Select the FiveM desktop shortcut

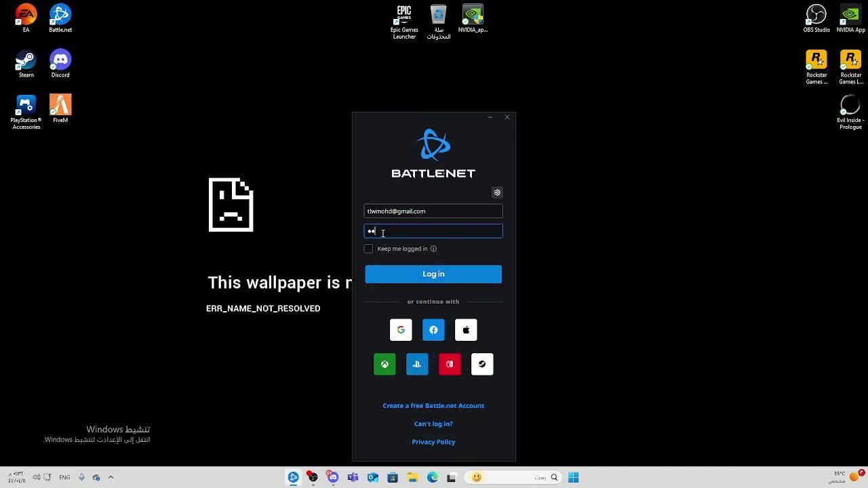pos(60,108)
